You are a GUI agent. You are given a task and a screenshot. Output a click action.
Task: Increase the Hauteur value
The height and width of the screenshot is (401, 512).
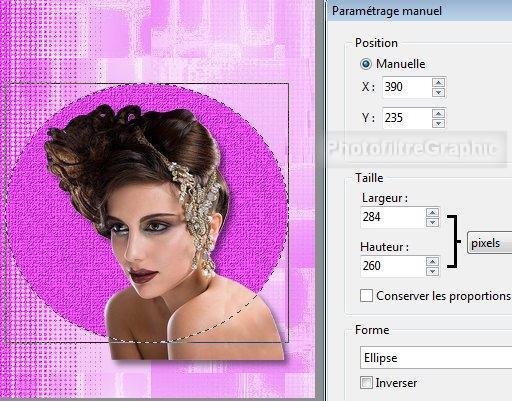[x=432, y=261]
